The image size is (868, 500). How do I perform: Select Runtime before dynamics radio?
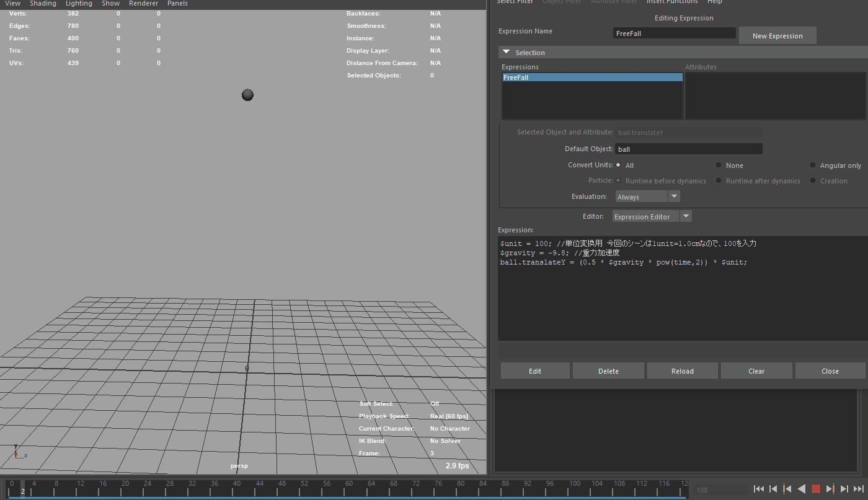tap(618, 180)
